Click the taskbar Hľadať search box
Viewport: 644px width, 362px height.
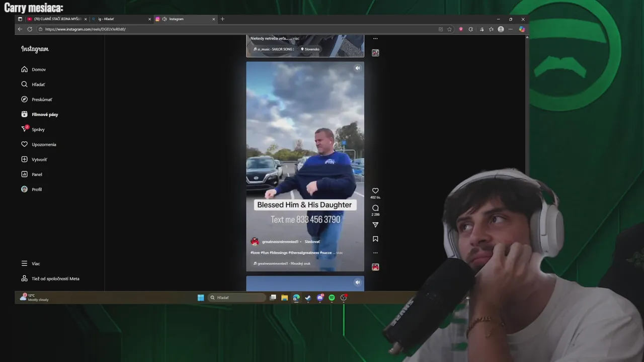click(237, 298)
